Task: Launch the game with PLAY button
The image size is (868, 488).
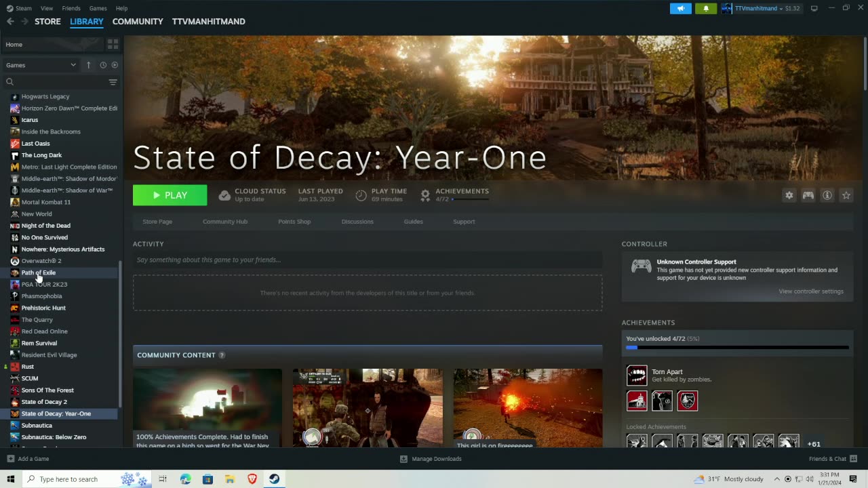Action: [170, 195]
